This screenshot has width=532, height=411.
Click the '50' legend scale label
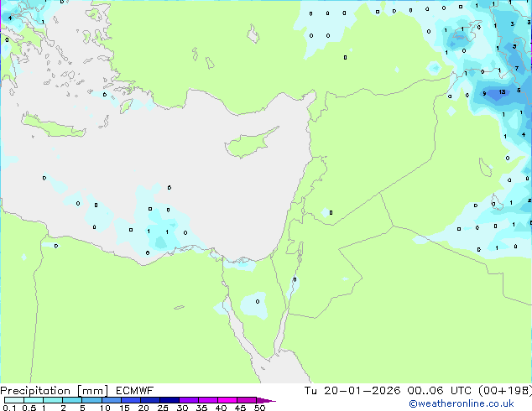[259, 408]
